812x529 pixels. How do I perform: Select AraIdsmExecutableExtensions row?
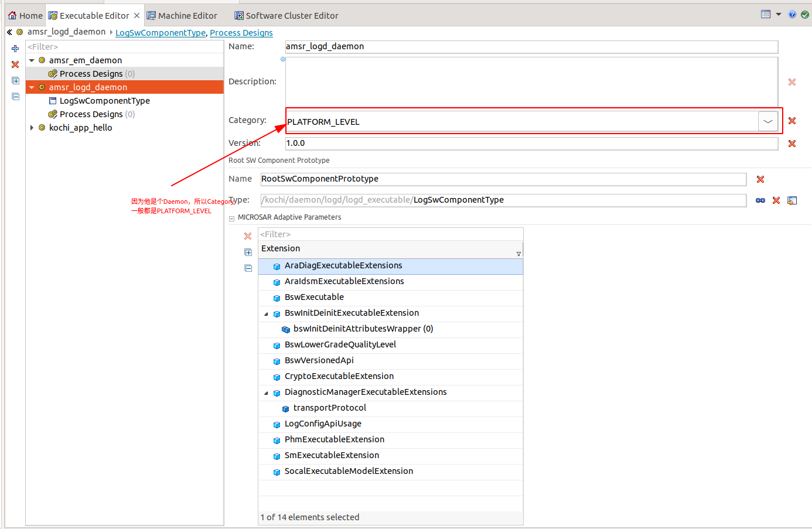390,282
